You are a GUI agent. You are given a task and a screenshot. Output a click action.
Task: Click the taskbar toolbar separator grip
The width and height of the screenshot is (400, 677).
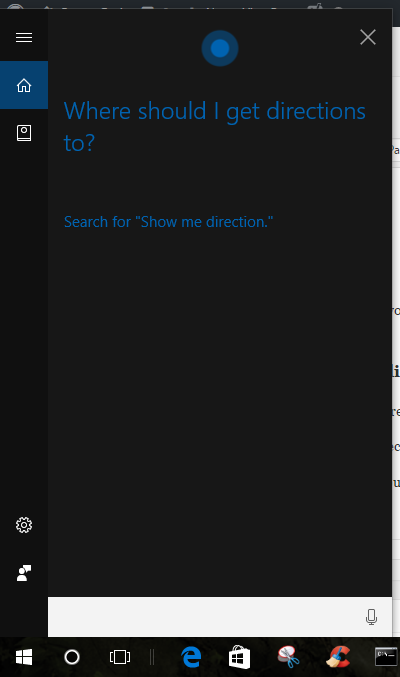(152, 657)
